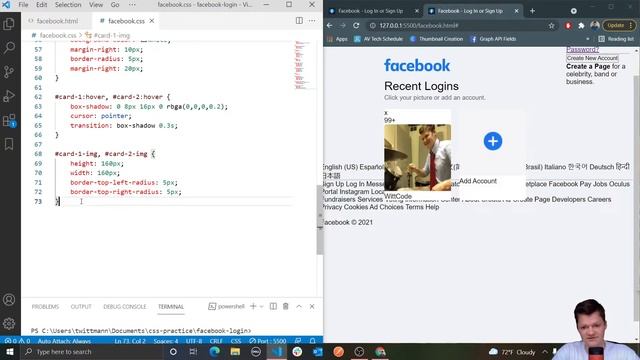Open the File menu in VS Code
Screen dimensions: 640x360
tap(23, 5)
